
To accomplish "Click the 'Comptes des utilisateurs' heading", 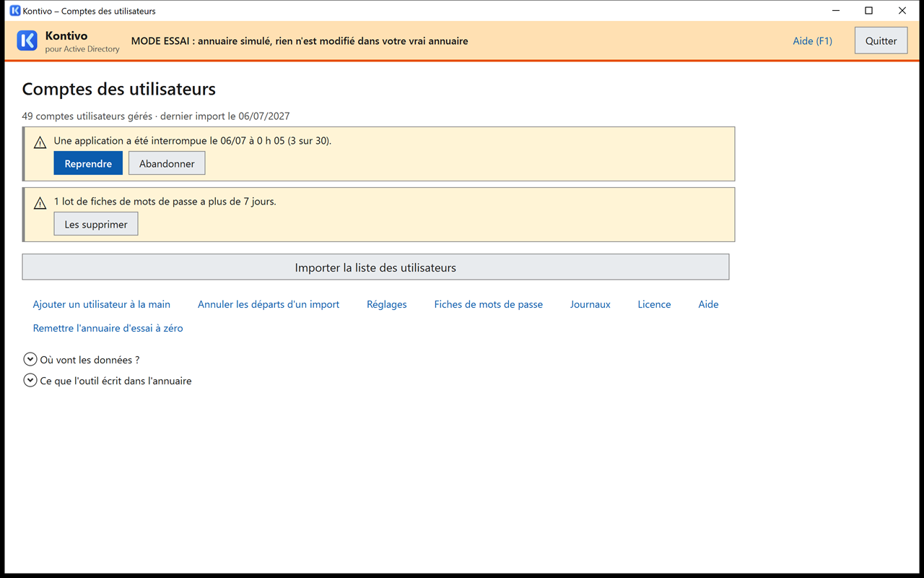I will (119, 89).
